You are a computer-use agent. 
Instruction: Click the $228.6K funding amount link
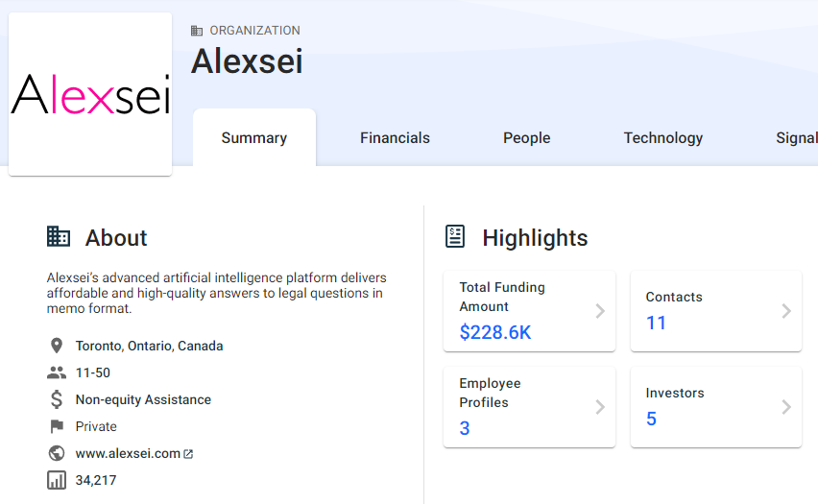coord(494,333)
